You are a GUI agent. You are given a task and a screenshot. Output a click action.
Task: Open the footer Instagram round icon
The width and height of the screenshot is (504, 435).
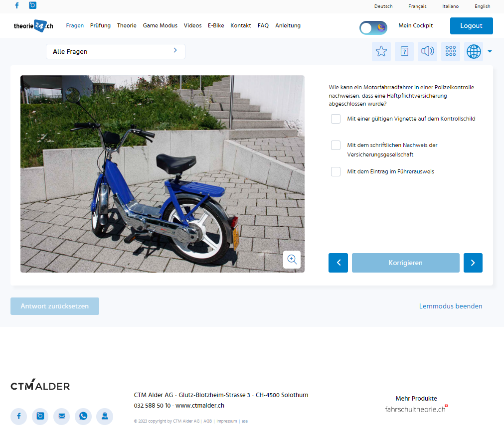tap(40, 417)
